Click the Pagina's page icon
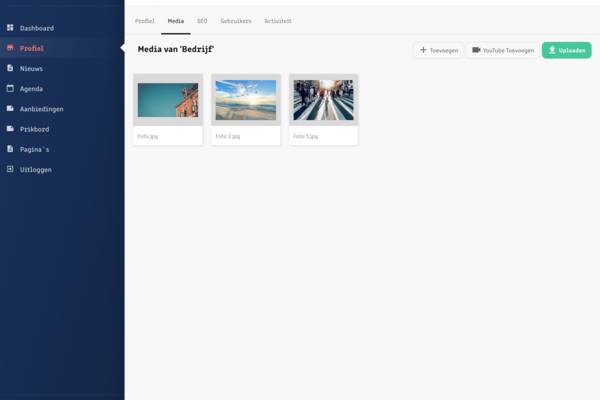 pyautogui.click(x=10, y=149)
